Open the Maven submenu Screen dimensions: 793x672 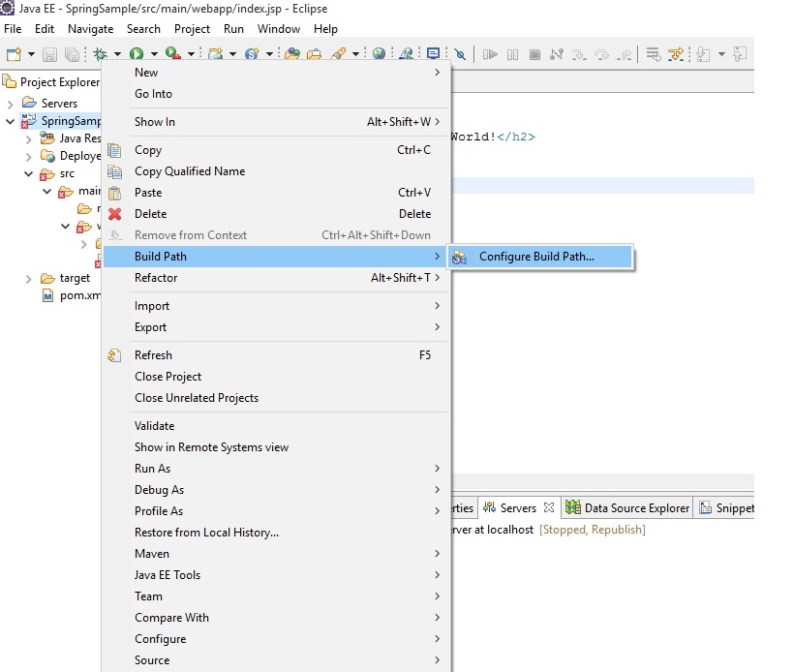pyautogui.click(x=276, y=554)
